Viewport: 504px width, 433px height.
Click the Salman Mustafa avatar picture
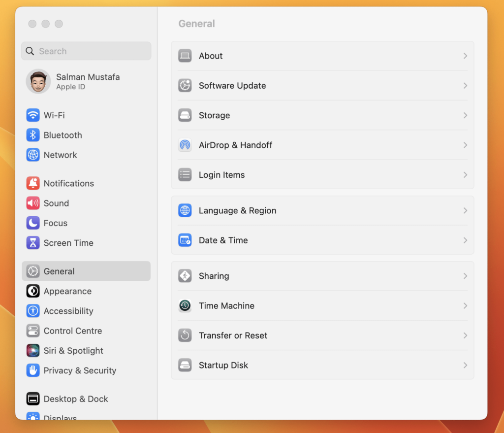pyautogui.click(x=38, y=81)
